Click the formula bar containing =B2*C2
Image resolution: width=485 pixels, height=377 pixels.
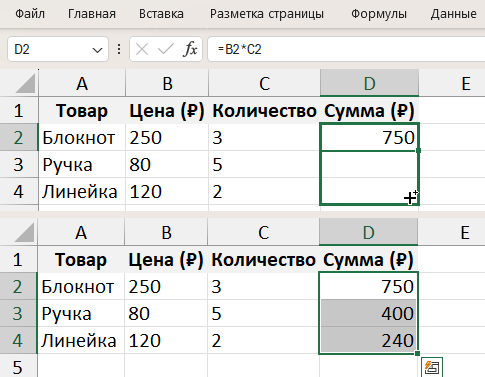[x=346, y=49]
